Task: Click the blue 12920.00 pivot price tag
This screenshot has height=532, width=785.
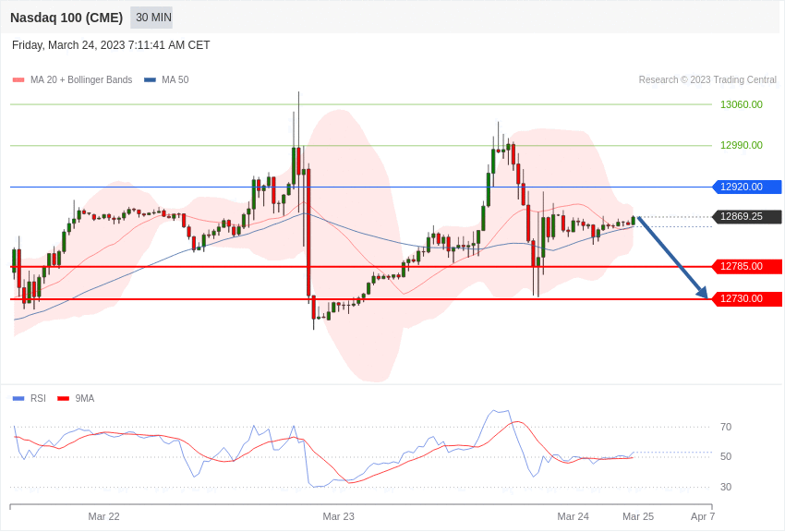Action: tap(746, 187)
